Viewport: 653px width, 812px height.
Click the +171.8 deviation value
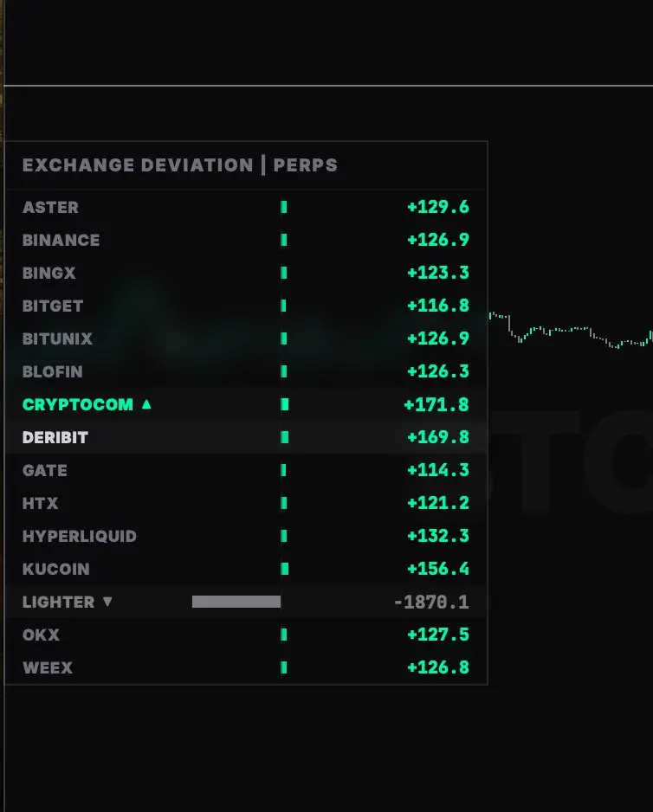(x=436, y=404)
